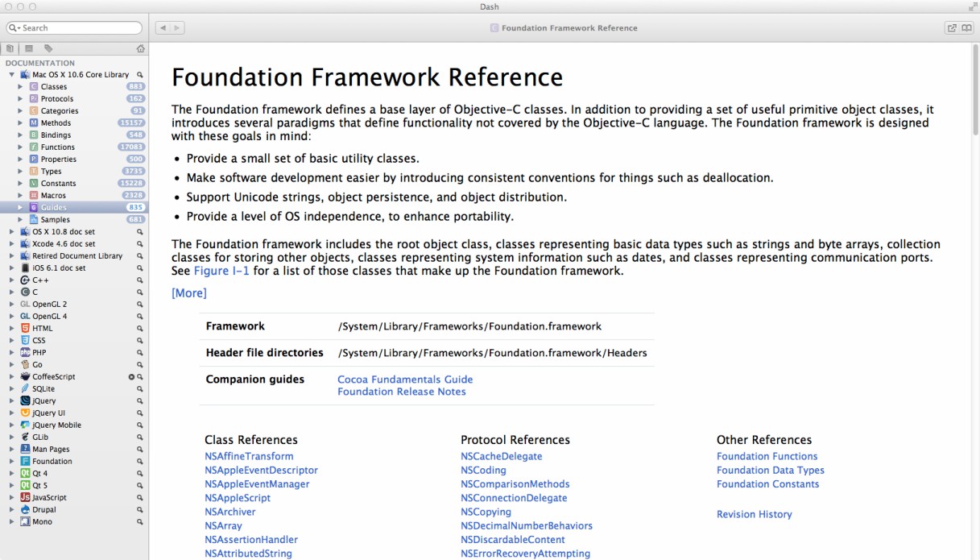
Task: Switch sidebar to the list view icon
Action: (x=29, y=49)
